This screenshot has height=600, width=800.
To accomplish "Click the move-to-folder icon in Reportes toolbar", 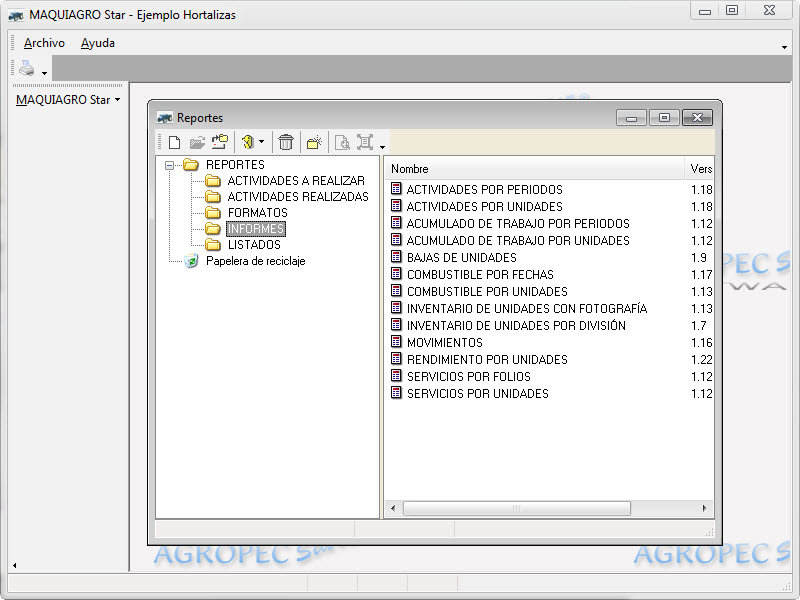I will (220, 142).
